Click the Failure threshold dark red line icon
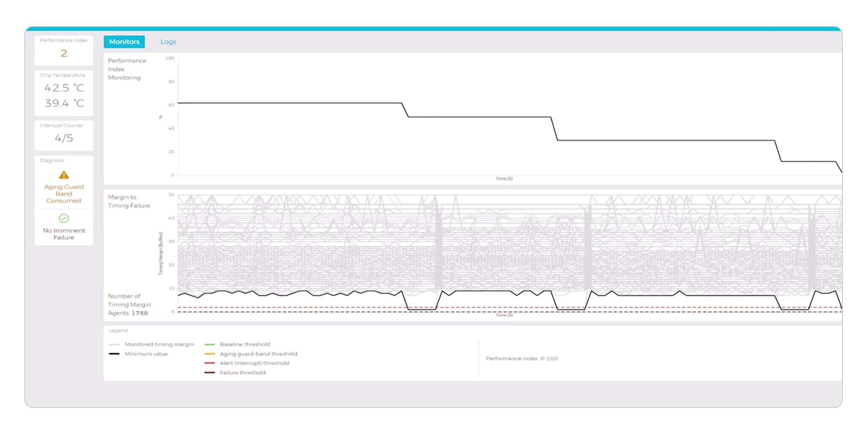The width and height of the screenshot is (868, 434). point(210,372)
